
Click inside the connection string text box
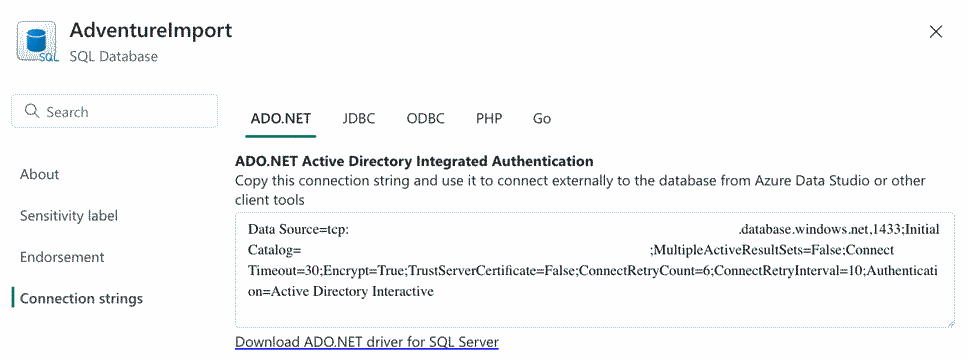coord(595,270)
